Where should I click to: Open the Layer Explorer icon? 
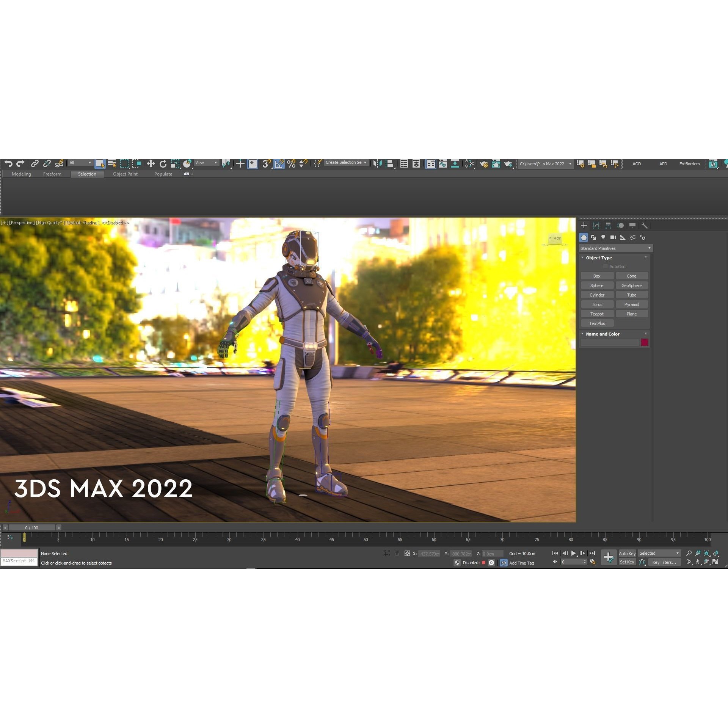click(416, 163)
